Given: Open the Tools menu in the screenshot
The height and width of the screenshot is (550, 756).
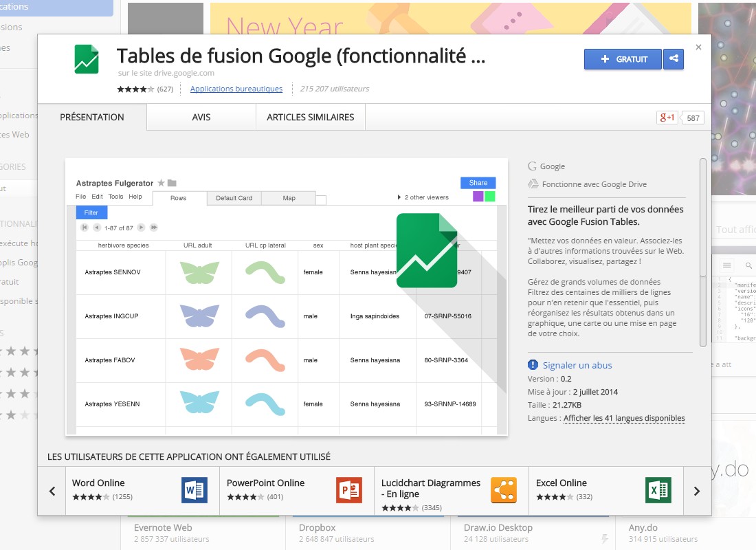Looking at the screenshot, I should [115, 197].
